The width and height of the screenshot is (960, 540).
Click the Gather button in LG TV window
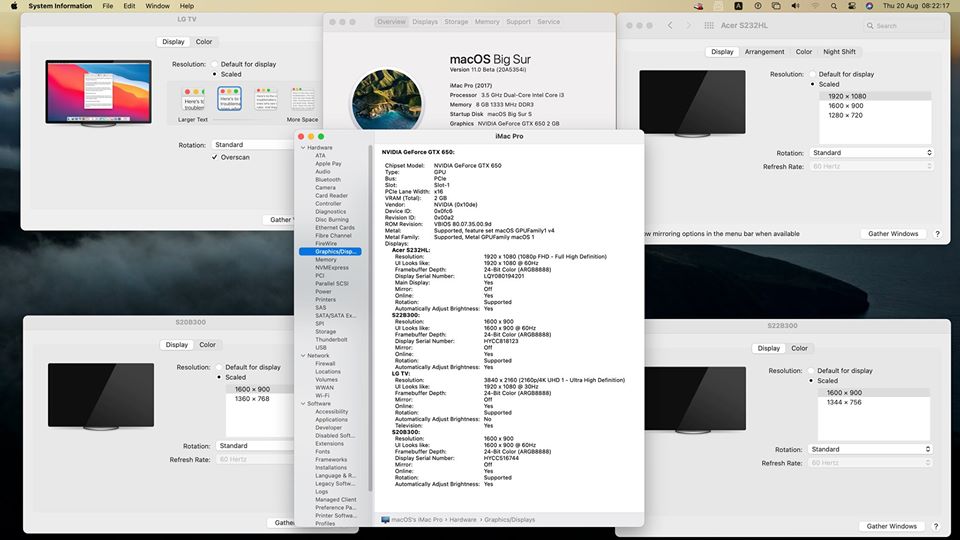coord(280,219)
